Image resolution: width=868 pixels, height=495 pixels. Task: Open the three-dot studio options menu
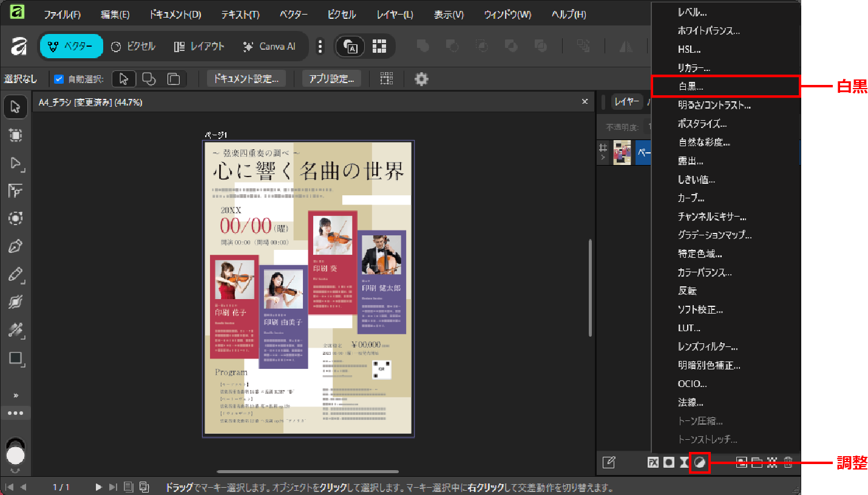coord(321,46)
